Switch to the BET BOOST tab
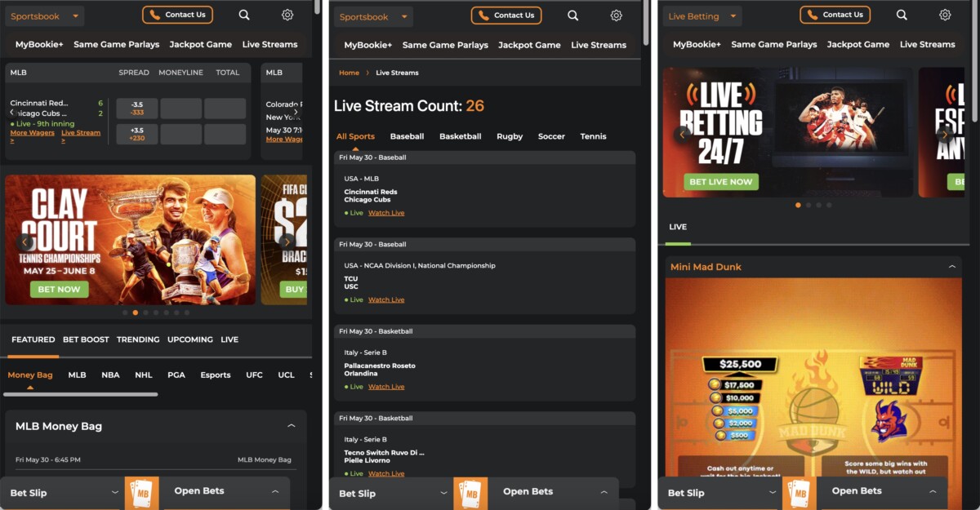 [86, 339]
